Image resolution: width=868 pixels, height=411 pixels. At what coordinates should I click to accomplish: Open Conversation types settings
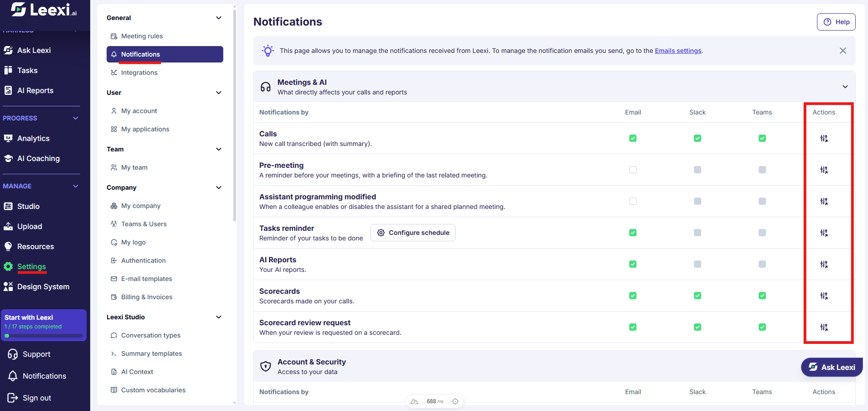coord(165,335)
